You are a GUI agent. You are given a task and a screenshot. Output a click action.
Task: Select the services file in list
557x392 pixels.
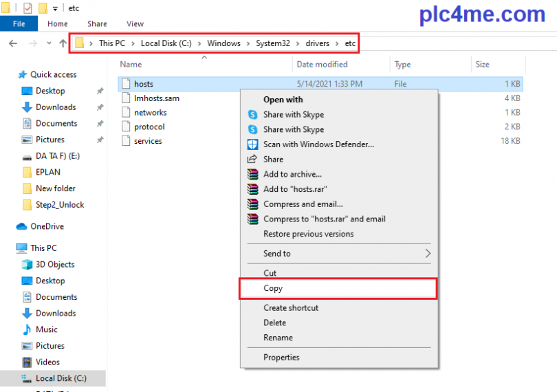coord(148,141)
